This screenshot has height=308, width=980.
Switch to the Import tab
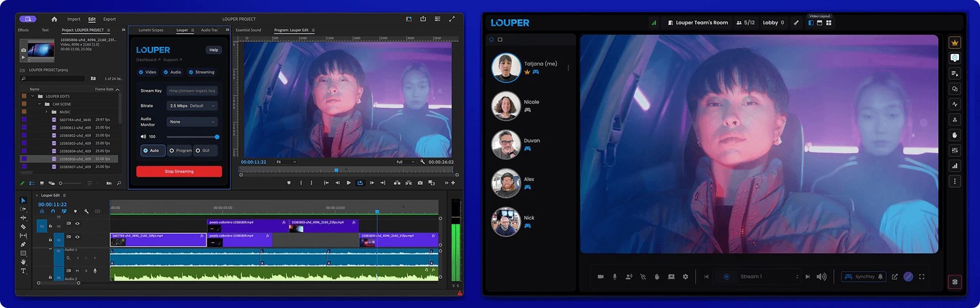(74, 19)
